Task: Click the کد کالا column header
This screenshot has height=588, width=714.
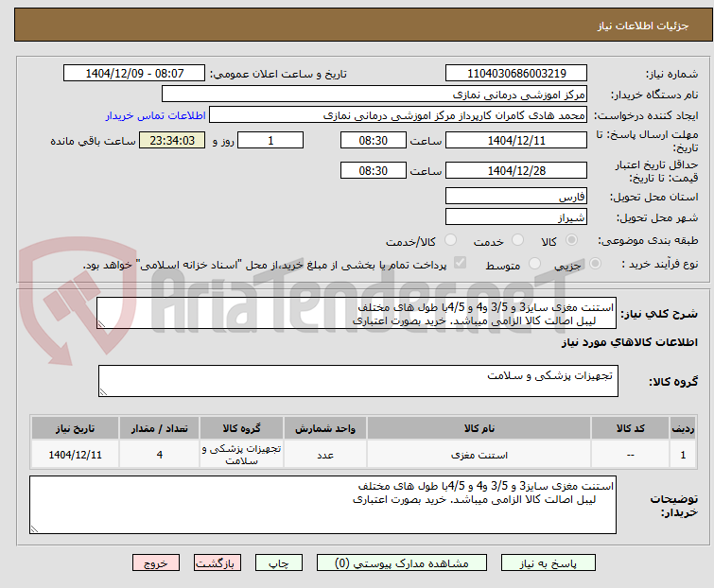Action: (x=630, y=428)
